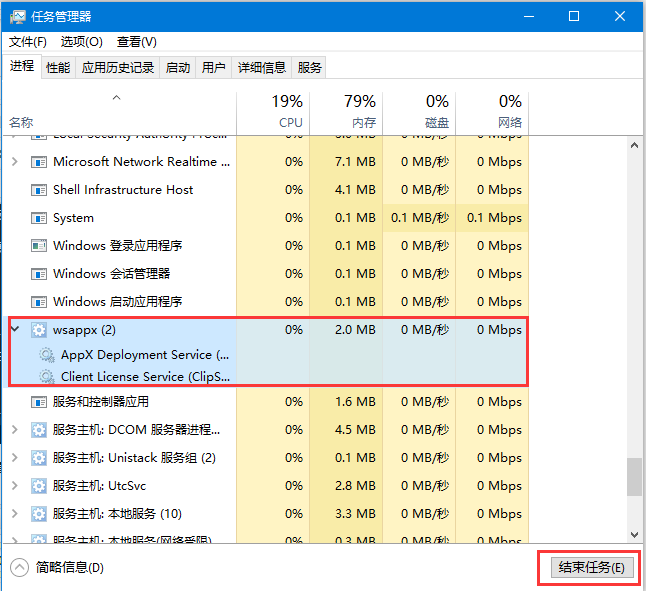Viewport: 646px width, 591px height.
Task: Minimize the Task Manager window
Action: point(529,16)
